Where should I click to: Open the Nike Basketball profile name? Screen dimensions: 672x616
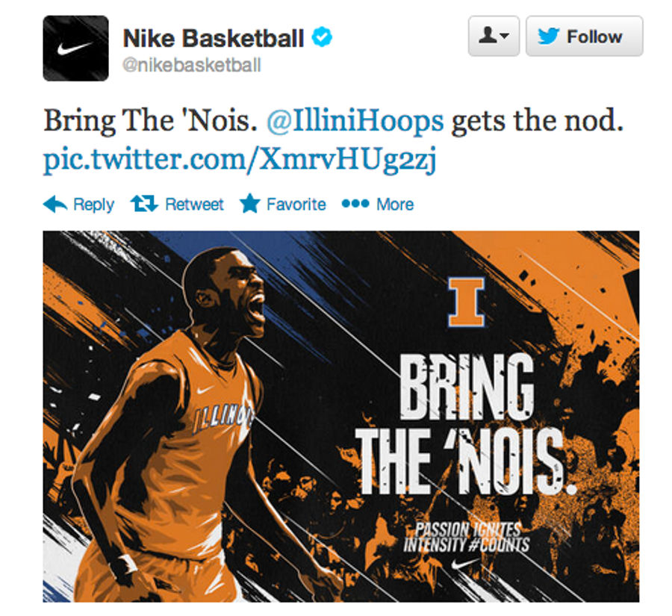(x=214, y=38)
